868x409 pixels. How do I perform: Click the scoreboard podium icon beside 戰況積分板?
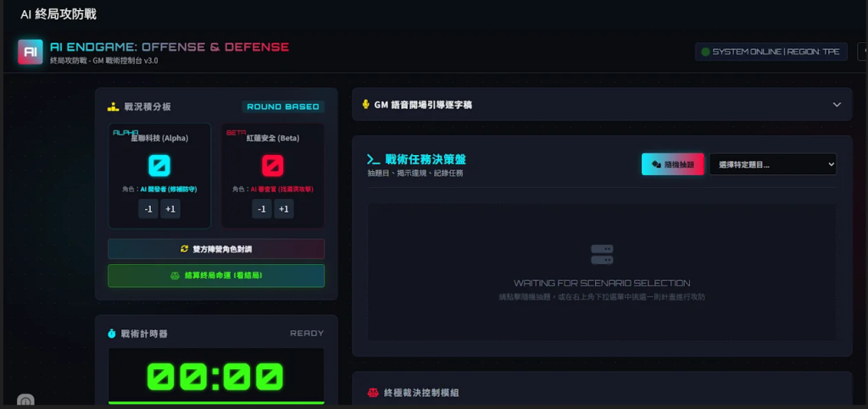(113, 107)
